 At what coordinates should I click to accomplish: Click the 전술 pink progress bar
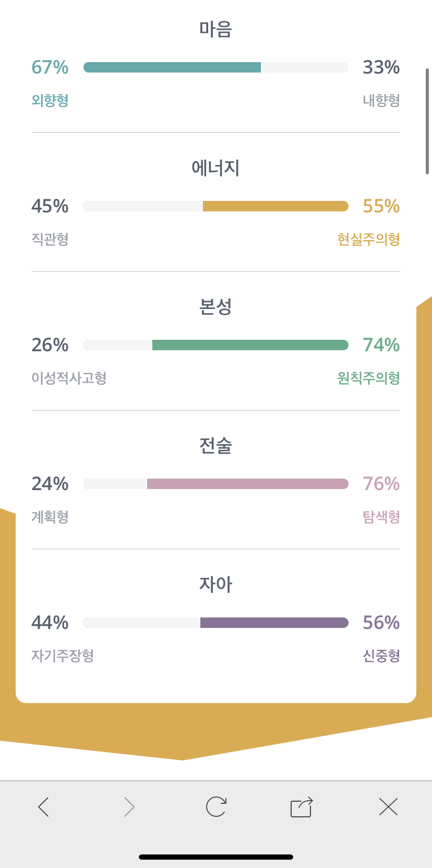click(x=247, y=484)
